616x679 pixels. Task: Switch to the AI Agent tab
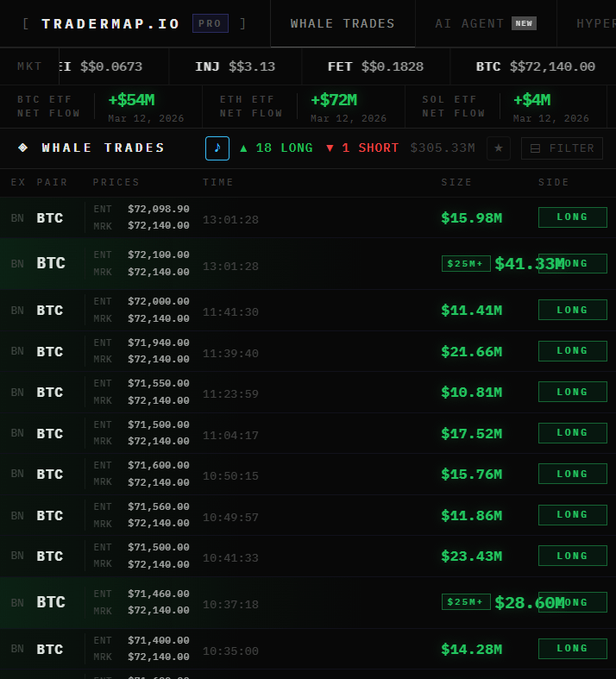[485, 23]
